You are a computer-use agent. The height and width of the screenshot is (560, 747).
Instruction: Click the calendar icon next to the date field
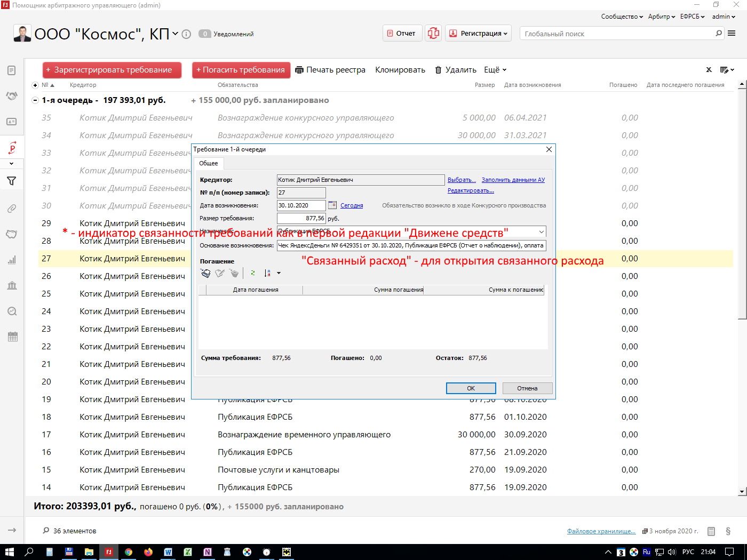(332, 205)
